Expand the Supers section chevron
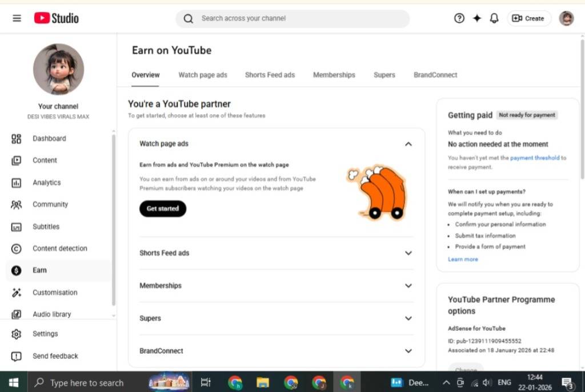Screen dimensions: 585x392 [408, 318]
